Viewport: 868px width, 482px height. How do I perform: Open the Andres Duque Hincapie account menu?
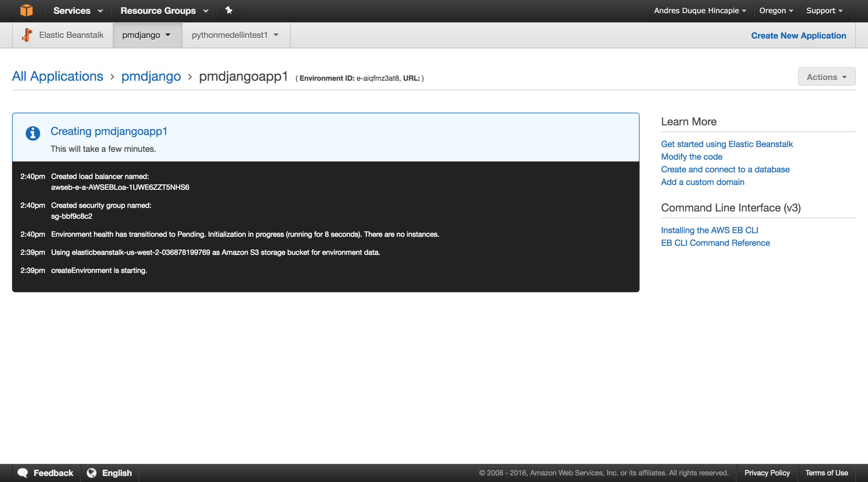pyautogui.click(x=700, y=11)
